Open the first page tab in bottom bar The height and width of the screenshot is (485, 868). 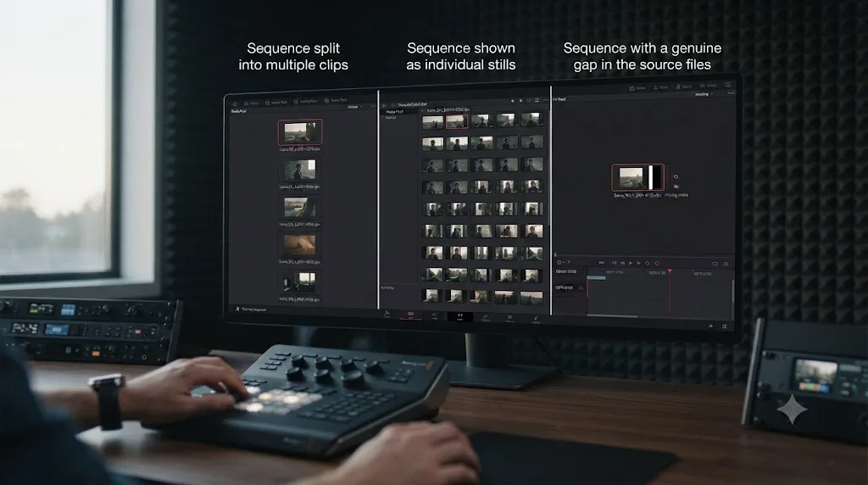pos(387,315)
